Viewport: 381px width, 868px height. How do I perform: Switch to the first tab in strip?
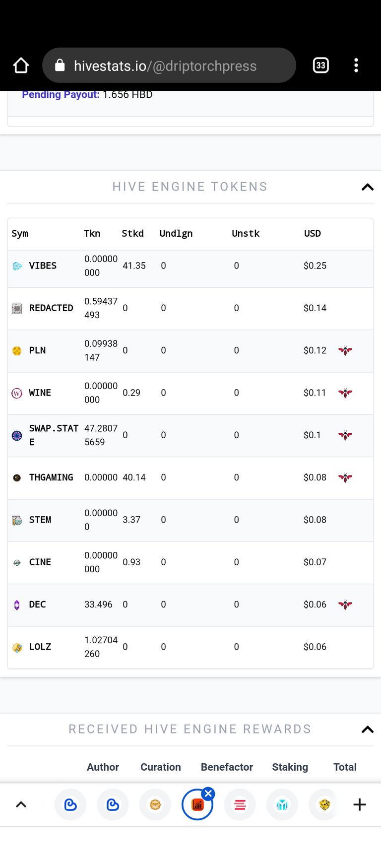(70, 804)
